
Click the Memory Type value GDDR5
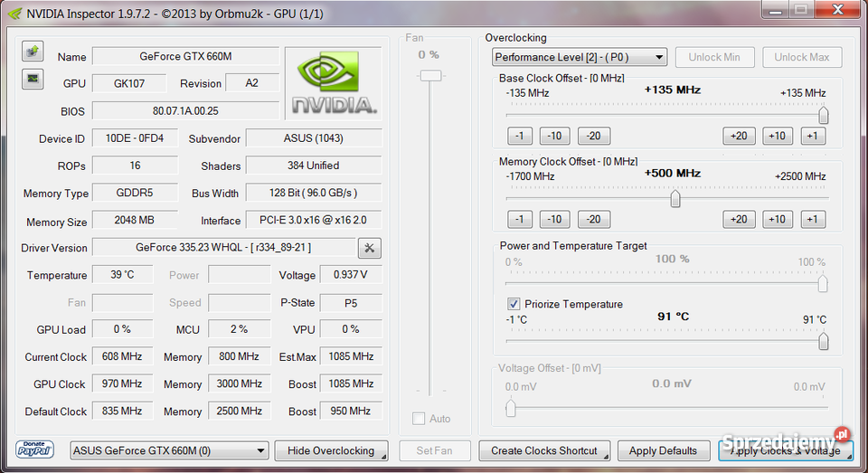coord(135,193)
